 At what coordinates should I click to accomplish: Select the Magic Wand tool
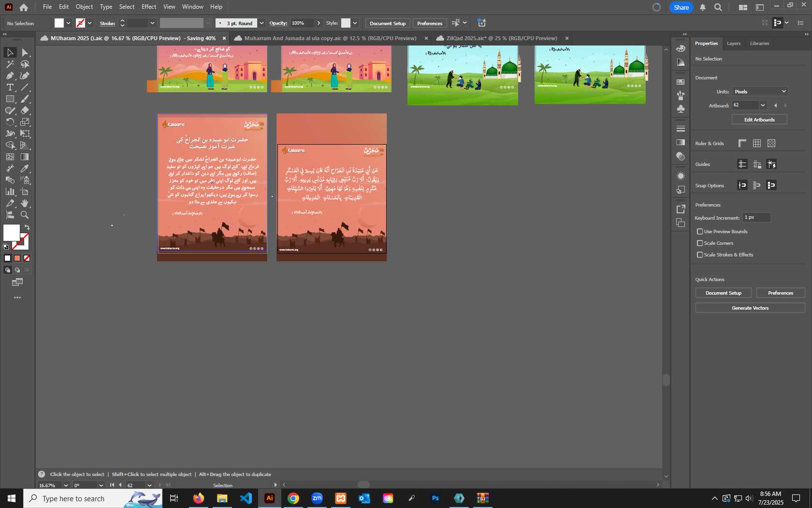[10, 64]
